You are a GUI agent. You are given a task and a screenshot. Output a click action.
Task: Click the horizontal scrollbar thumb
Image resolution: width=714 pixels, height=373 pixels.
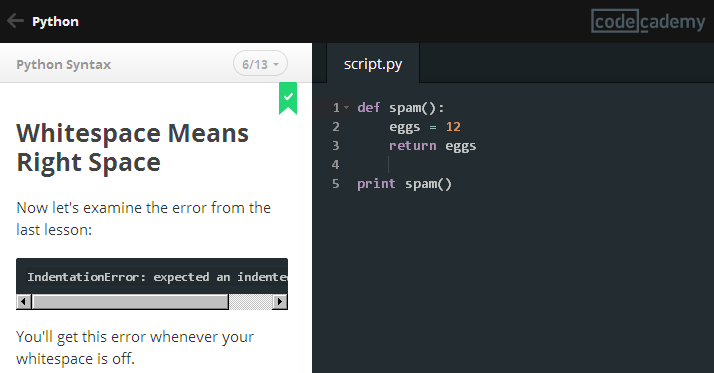(x=130, y=301)
